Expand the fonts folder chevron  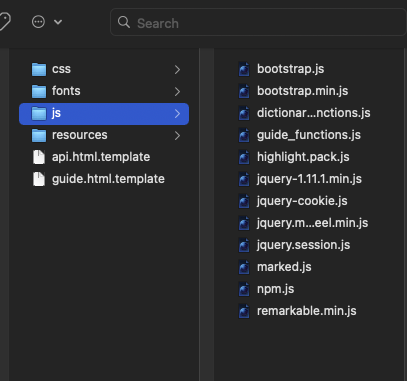177,92
